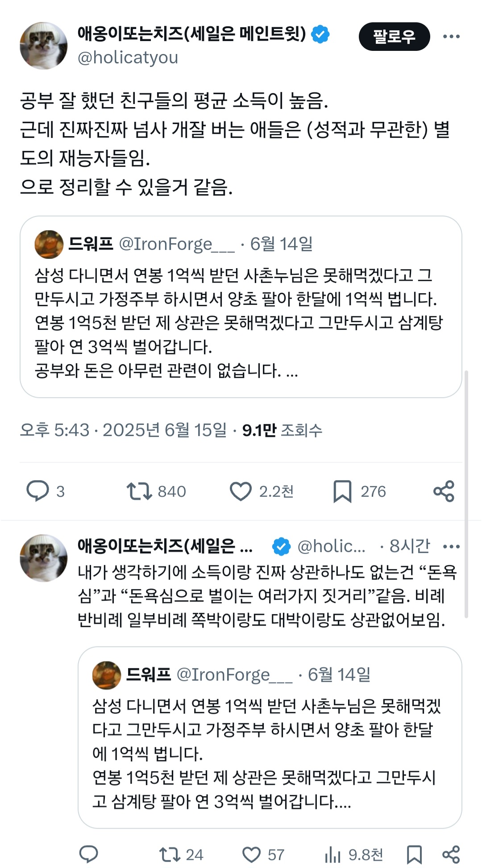Share the main tweet
Viewport: 482px width, 868px height.
(444, 491)
